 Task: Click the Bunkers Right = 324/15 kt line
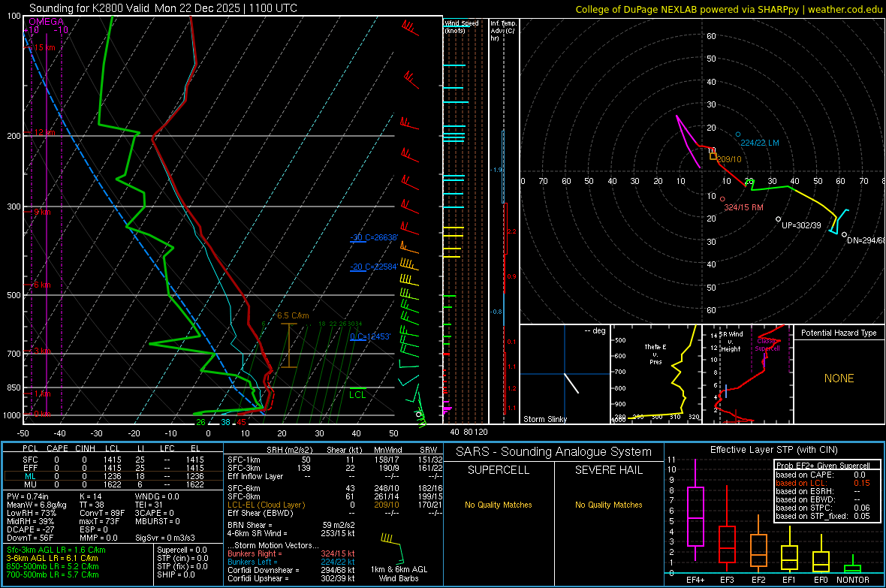(291, 553)
